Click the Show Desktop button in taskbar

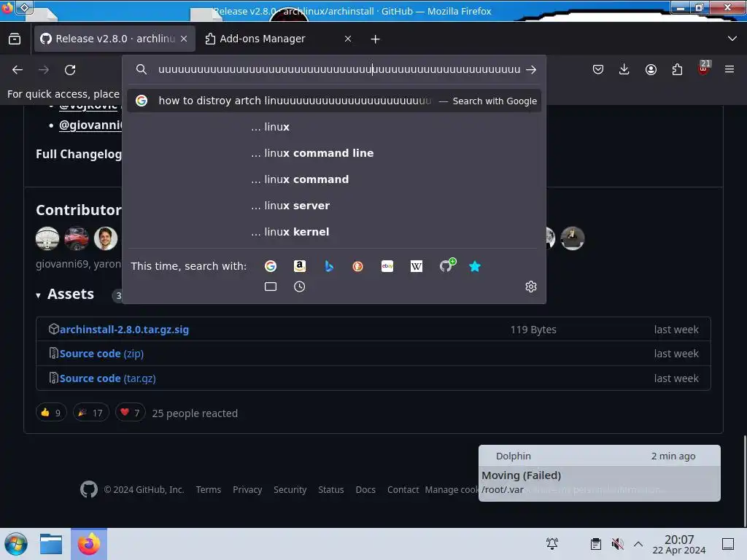coord(728,544)
